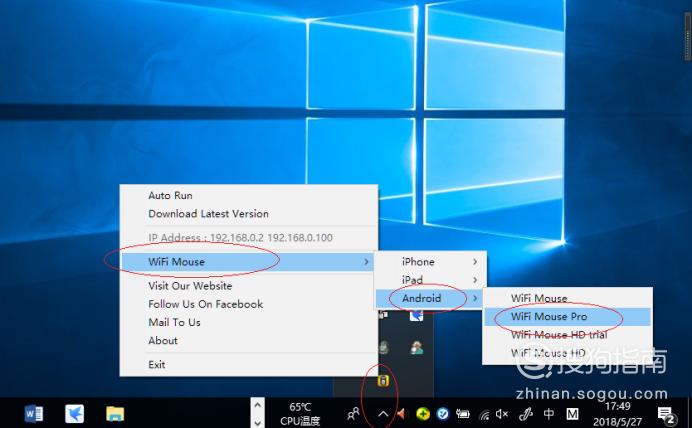Click the 65℃ CPU temperature readout
This screenshot has height=428, width=692.
300,414
